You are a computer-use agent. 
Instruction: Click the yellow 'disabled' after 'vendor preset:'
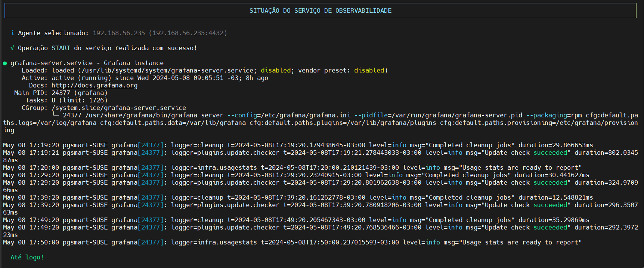pyautogui.click(x=369, y=70)
